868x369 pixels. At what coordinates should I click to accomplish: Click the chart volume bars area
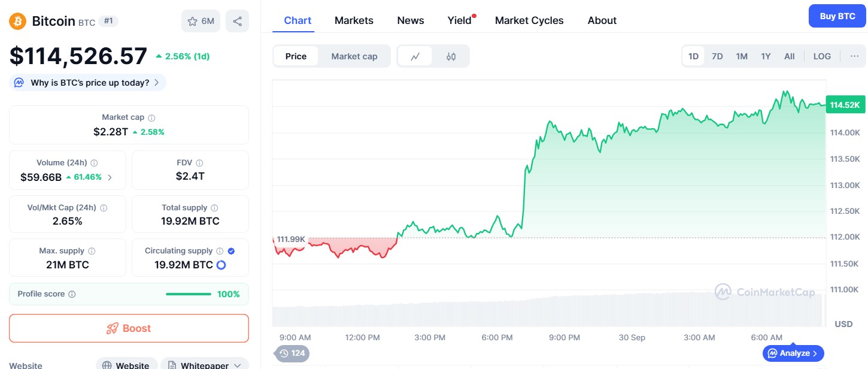pyautogui.click(x=549, y=309)
